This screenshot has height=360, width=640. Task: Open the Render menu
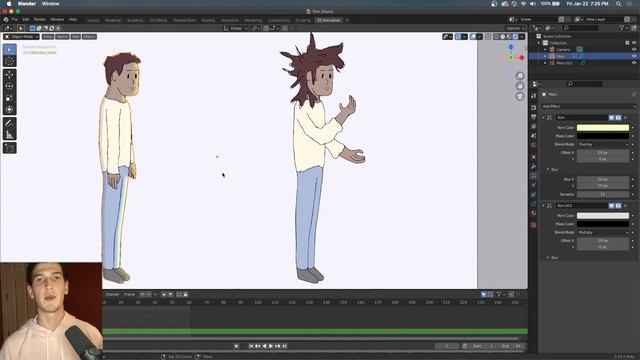(40, 20)
